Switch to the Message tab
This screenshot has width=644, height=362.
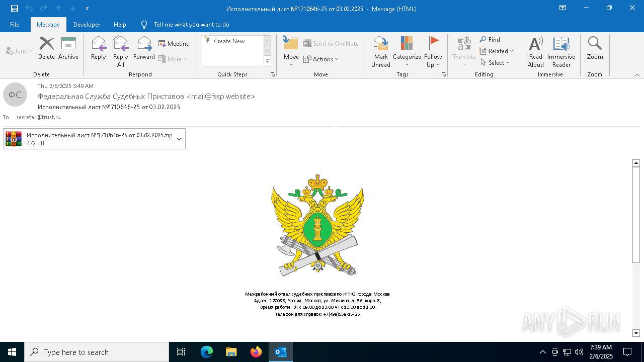tap(48, 25)
